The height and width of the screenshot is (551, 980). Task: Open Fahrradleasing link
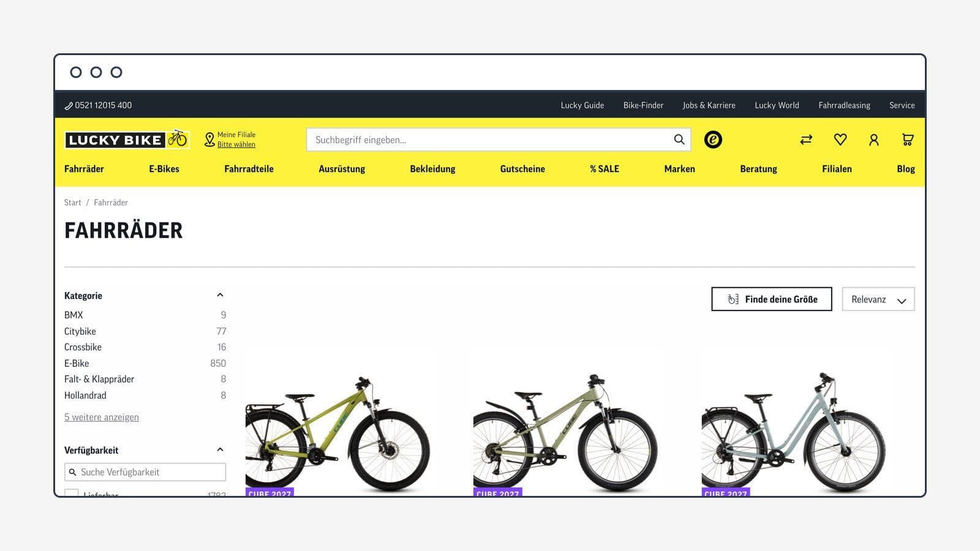click(x=844, y=105)
